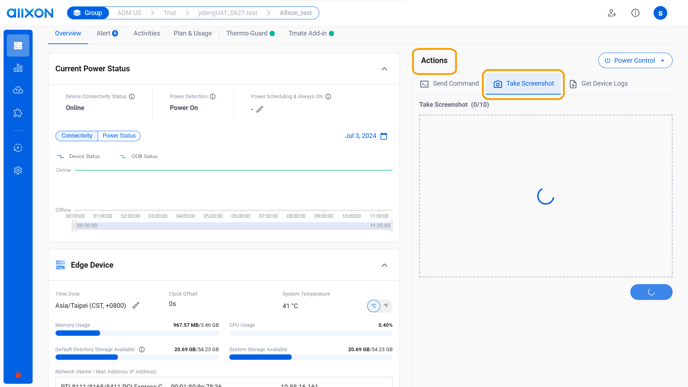Click the Online connectivity status text
688x387 pixels.
[75, 108]
